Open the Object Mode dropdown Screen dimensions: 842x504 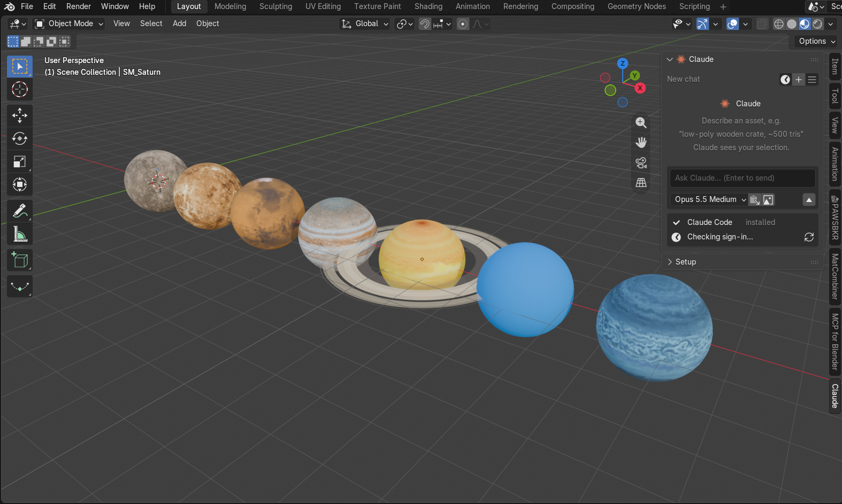tap(69, 24)
